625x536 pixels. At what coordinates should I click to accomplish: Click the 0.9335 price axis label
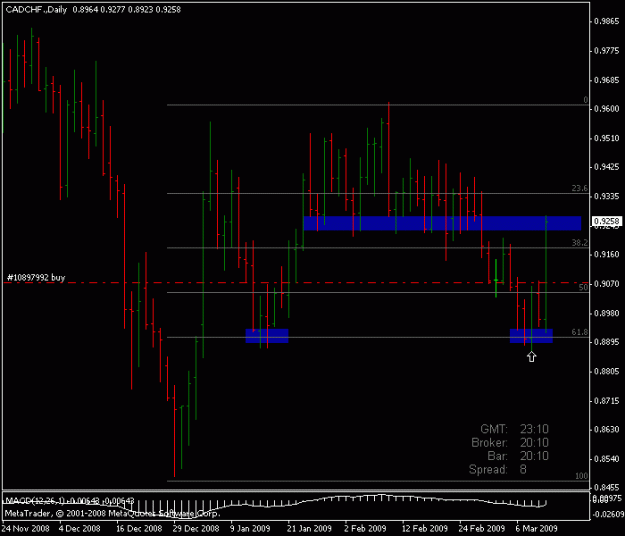(607, 196)
